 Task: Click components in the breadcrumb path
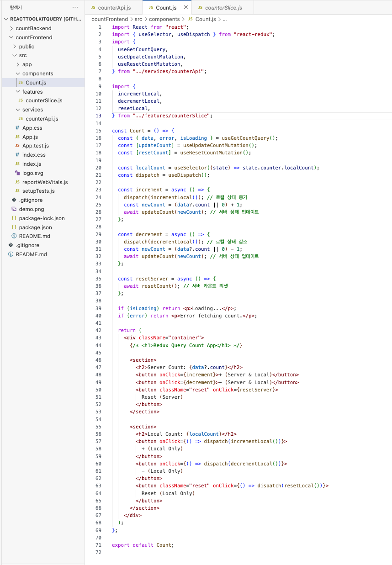tap(164, 19)
